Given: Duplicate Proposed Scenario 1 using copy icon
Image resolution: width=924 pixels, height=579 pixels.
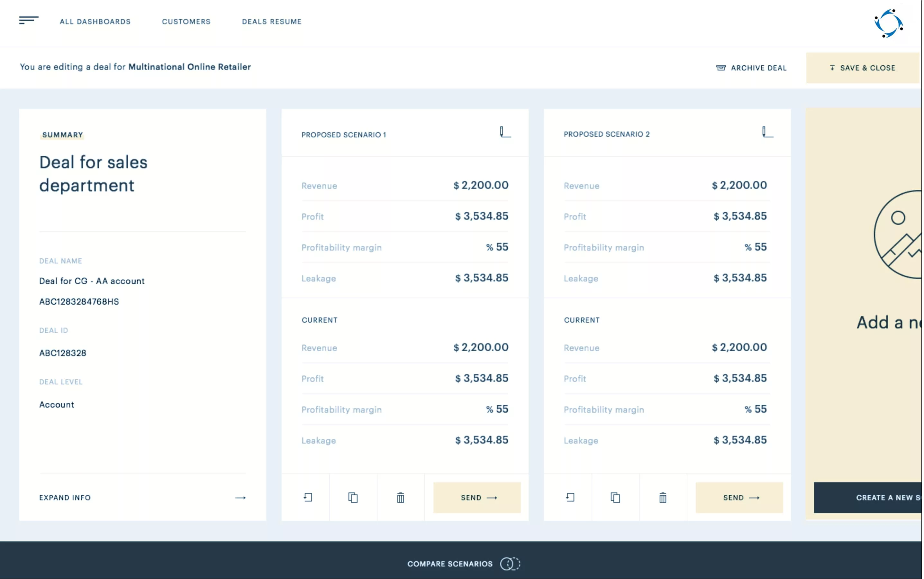Looking at the screenshot, I should coord(353,497).
